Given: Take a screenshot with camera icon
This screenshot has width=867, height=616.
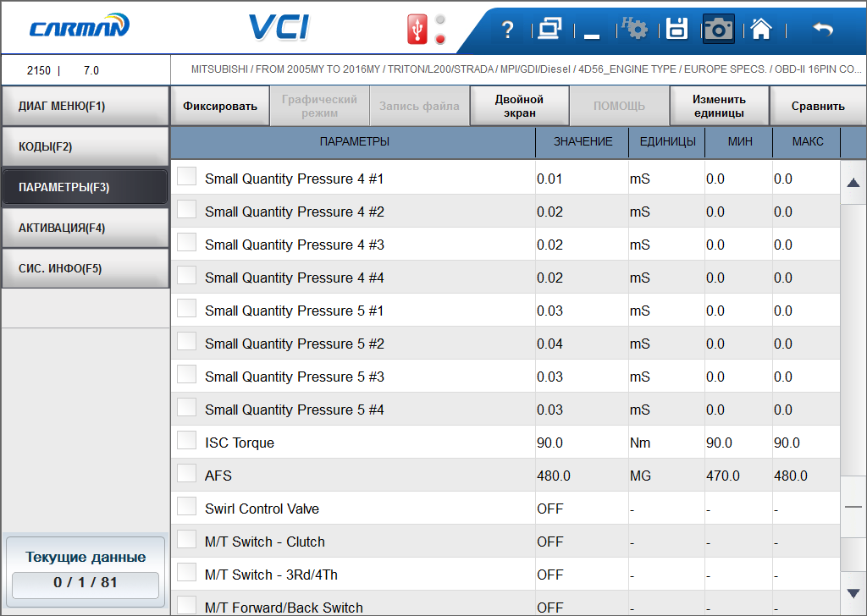Looking at the screenshot, I should click(718, 29).
